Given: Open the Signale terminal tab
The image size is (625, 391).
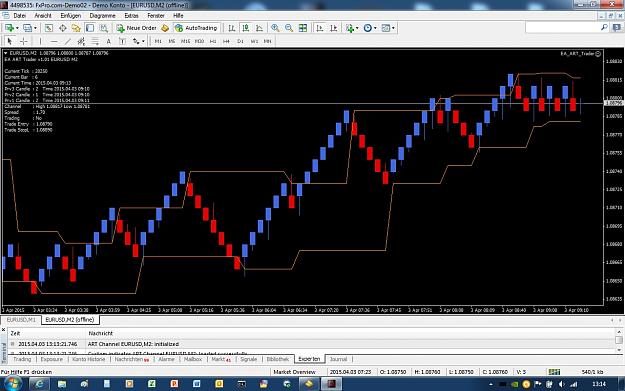Looking at the screenshot, I should 249,359.
